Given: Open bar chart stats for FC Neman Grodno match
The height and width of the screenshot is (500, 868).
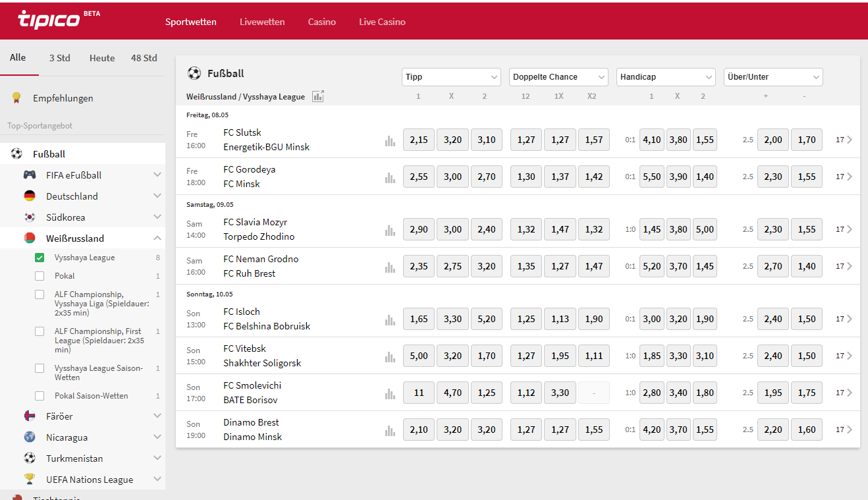Looking at the screenshot, I should point(390,267).
